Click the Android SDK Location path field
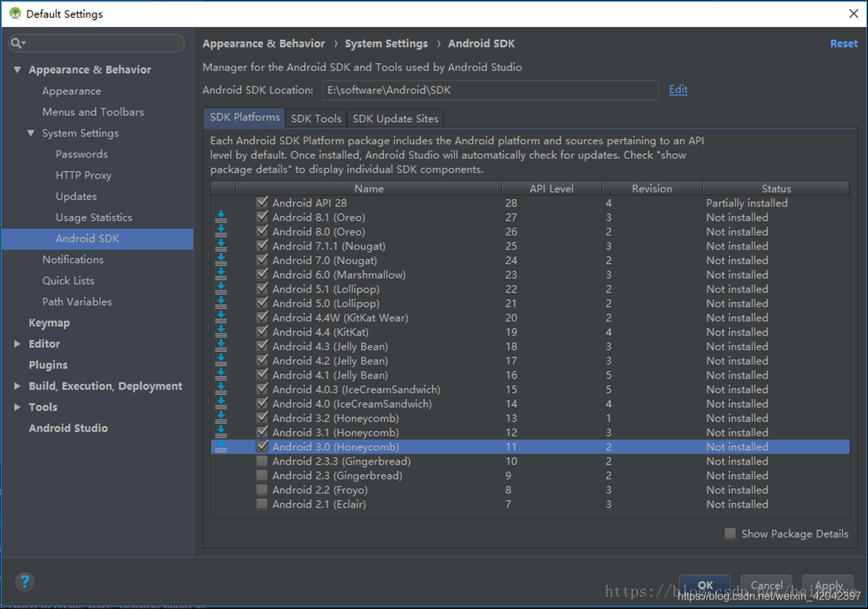Screen dimensions: 868x609 coord(490,90)
